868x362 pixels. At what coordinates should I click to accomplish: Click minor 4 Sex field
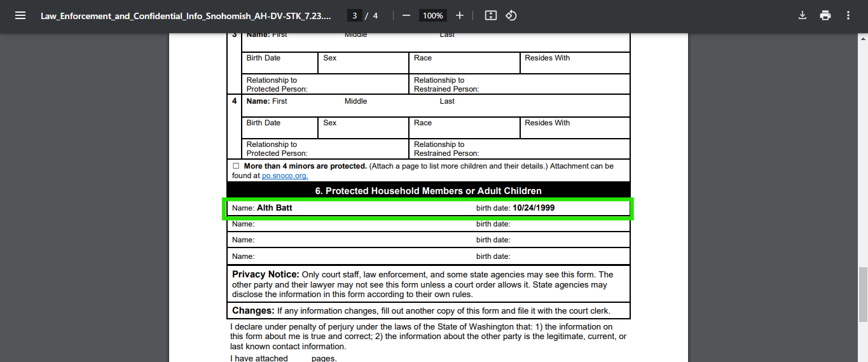tap(363, 128)
